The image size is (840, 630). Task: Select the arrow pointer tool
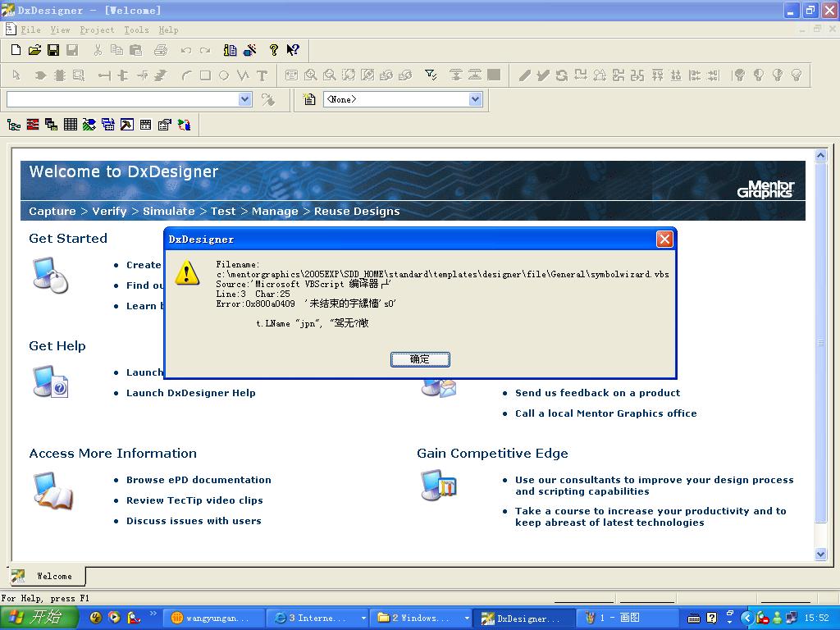16,75
